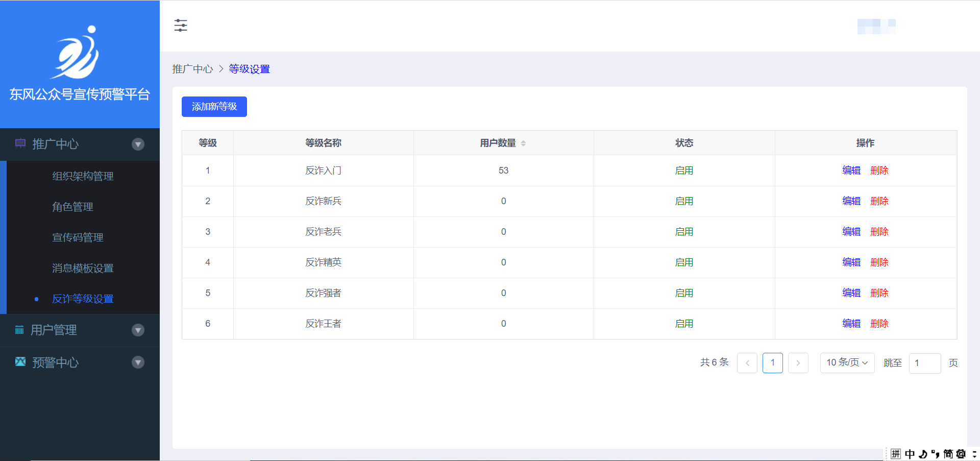The image size is (980, 461).
Task: Go to the previous page arrow
Action: pos(747,363)
